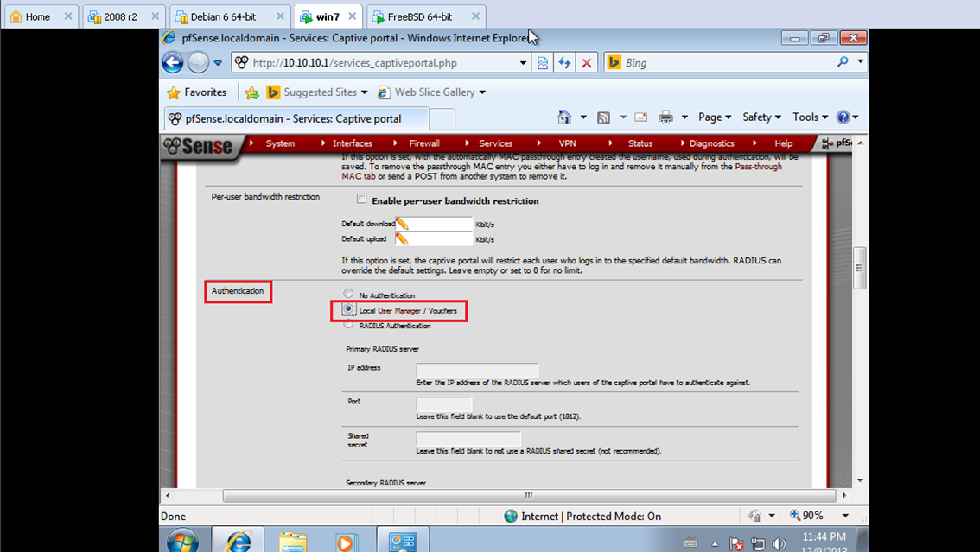Open a new IE tab
The width and height of the screenshot is (980, 552).
442,118
